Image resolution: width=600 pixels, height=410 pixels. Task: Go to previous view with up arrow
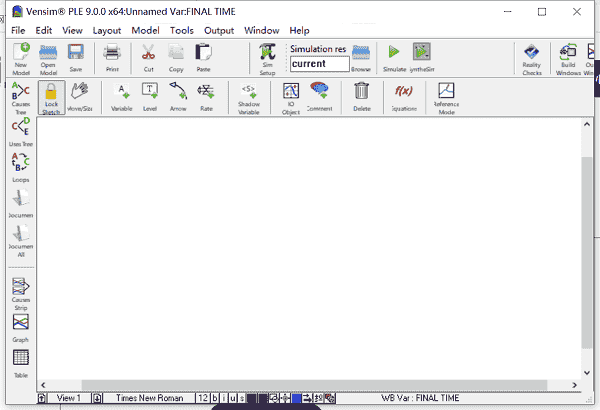tap(41, 398)
